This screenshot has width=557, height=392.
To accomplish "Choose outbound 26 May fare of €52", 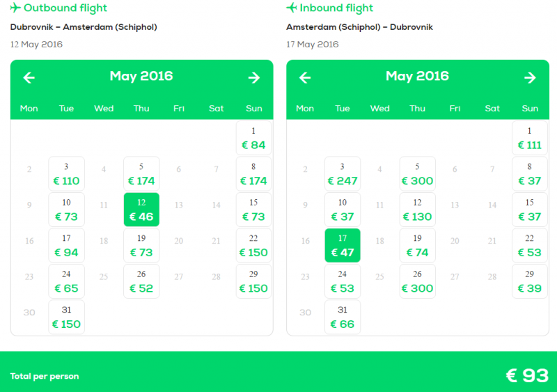I will pos(141,281).
